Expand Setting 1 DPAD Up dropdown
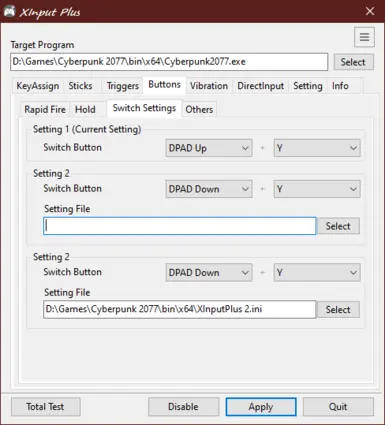 209,148
